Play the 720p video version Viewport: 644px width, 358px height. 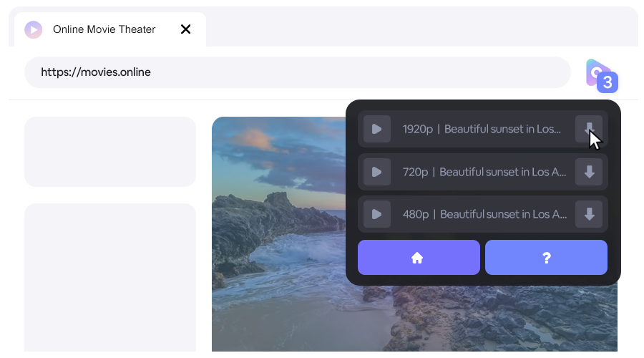pyautogui.click(x=376, y=172)
